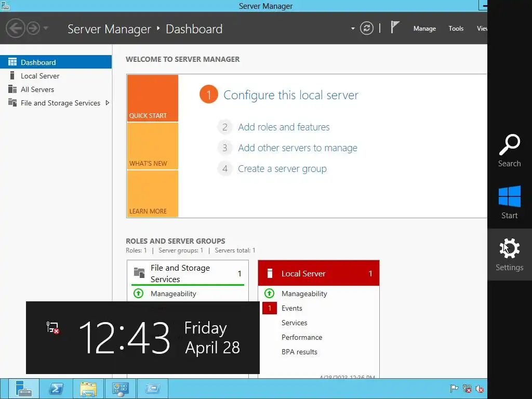Viewport: 532px width, 399px height.
Task: Open dropdown arrow beside the refresh icon
Action: pos(353,29)
